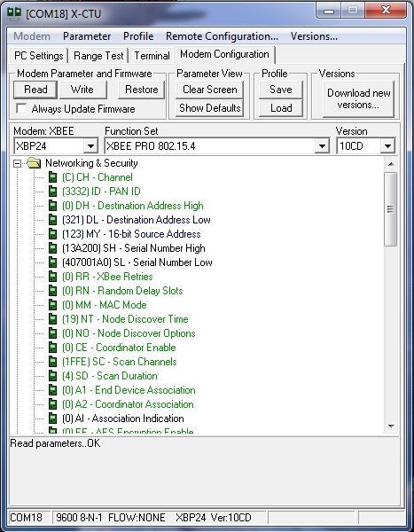Click the icon beside RR - XBee Retries
Viewport: 414px width, 532px height.
[52, 277]
